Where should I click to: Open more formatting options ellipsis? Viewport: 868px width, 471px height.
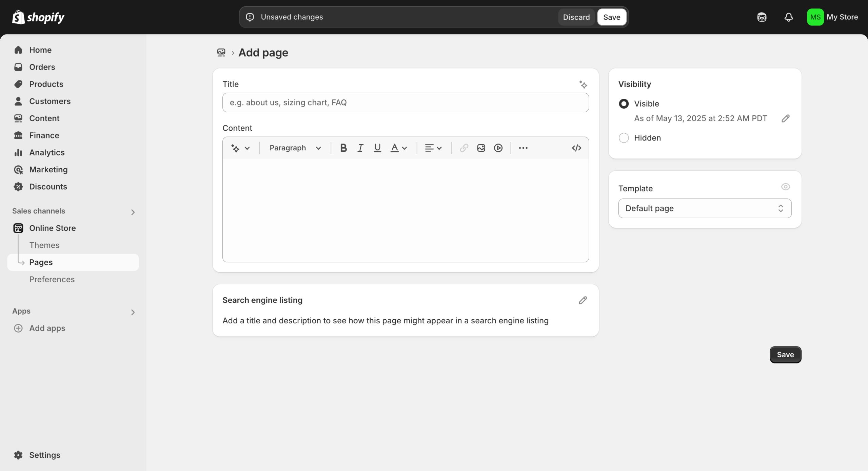(523, 148)
